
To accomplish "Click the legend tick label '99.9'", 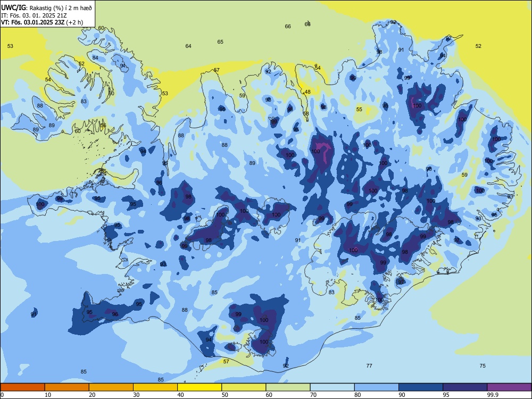I will [493, 395].
